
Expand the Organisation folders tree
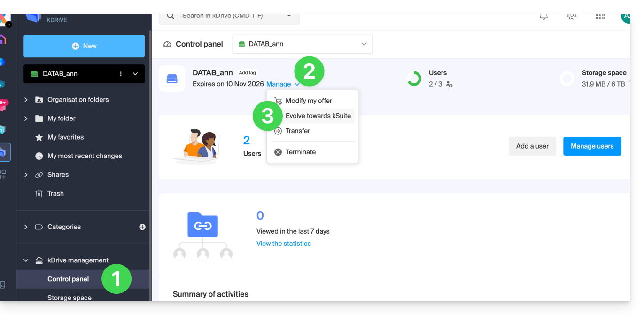point(26,100)
